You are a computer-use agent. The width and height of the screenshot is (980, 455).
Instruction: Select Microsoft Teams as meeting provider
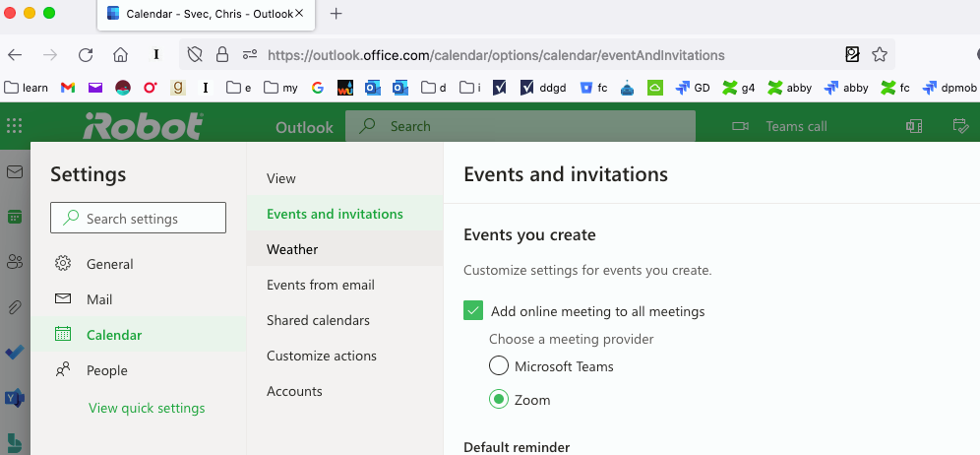(499, 366)
